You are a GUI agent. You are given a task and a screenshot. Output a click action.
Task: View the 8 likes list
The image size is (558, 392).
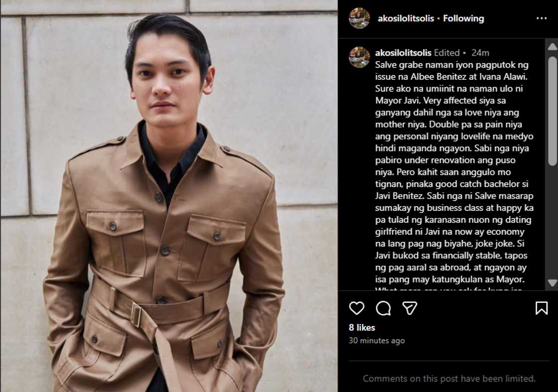(x=362, y=328)
